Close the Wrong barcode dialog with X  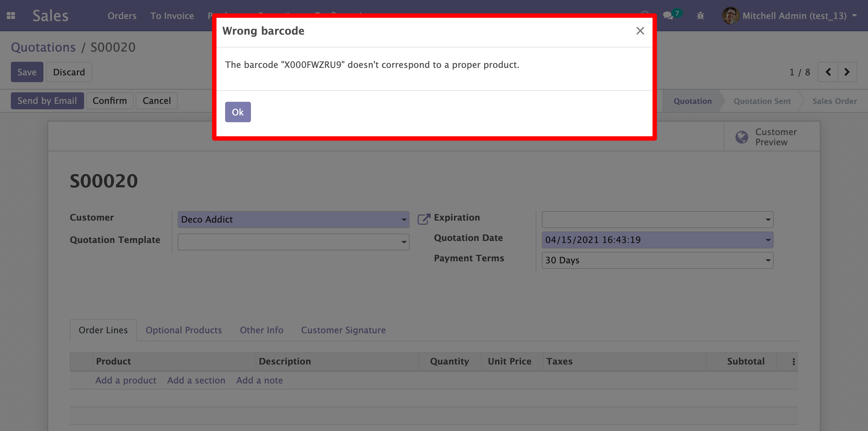[x=640, y=31]
